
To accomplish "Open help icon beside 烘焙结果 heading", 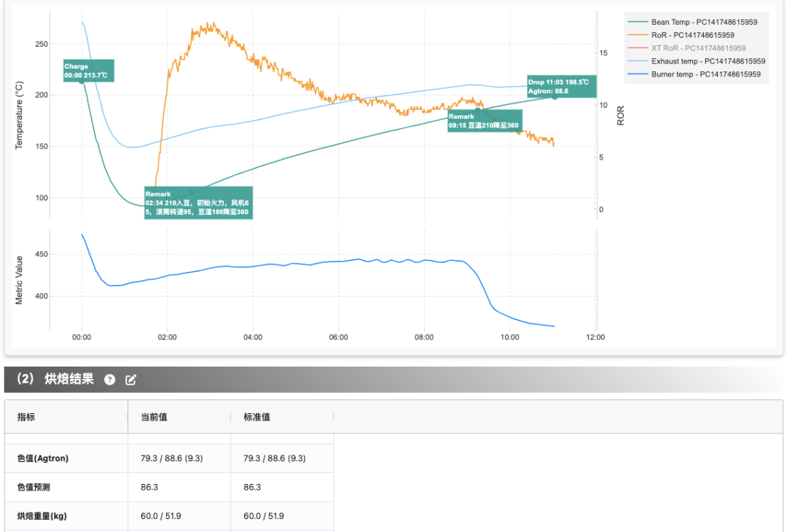I will (x=109, y=380).
